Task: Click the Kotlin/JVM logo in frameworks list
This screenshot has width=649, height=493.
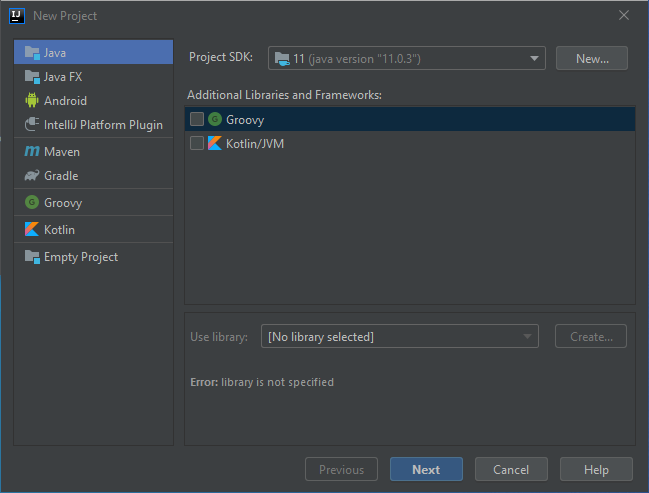Action: pyautogui.click(x=215, y=143)
